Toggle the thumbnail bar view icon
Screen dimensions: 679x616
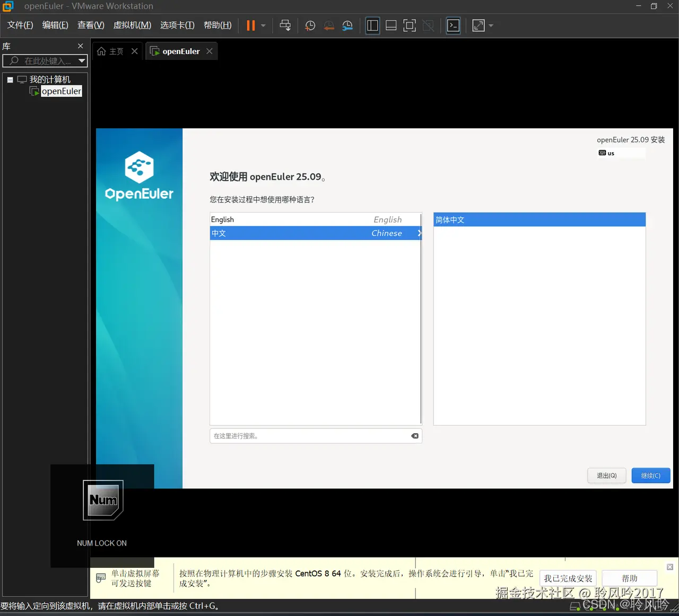pos(391,25)
